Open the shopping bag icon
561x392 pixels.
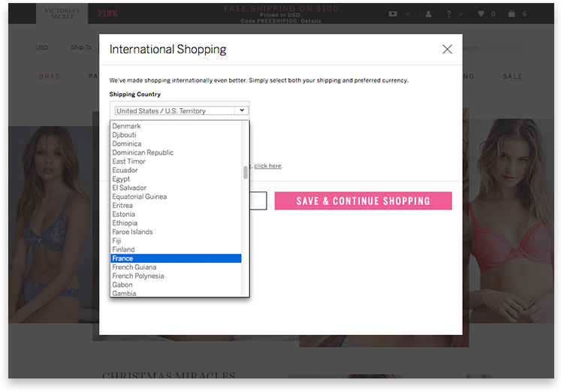click(x=511, y=14)
